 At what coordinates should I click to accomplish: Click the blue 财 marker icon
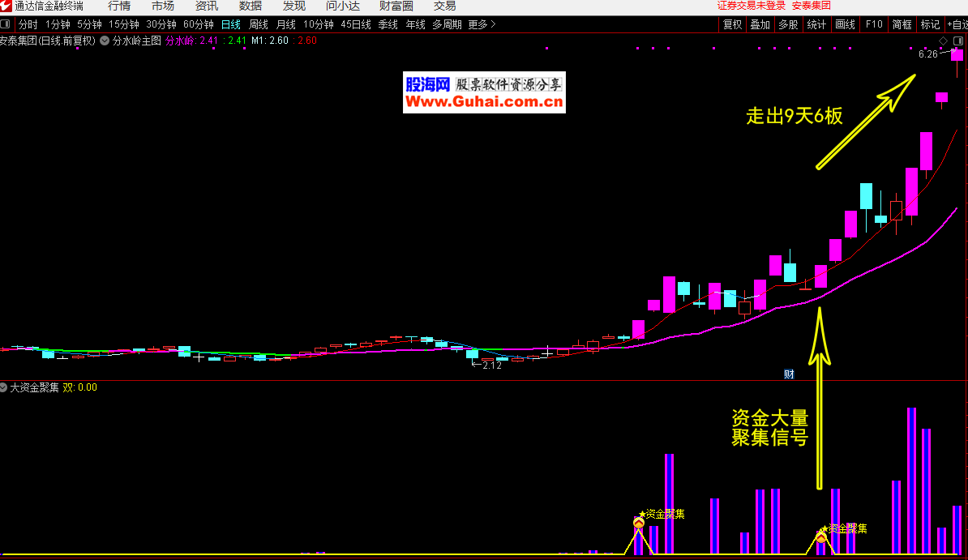pos(788,374)
